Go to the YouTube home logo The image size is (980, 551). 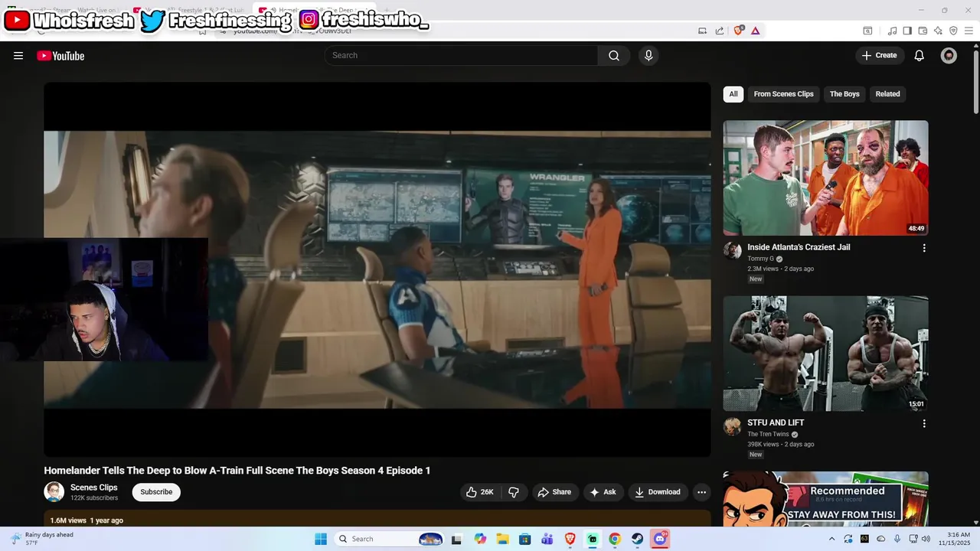click(60, 56)
